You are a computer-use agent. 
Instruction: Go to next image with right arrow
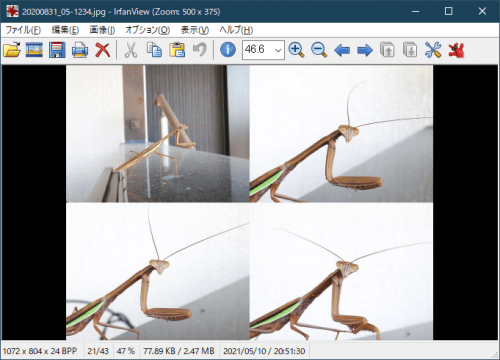click(x=365, y=50)
